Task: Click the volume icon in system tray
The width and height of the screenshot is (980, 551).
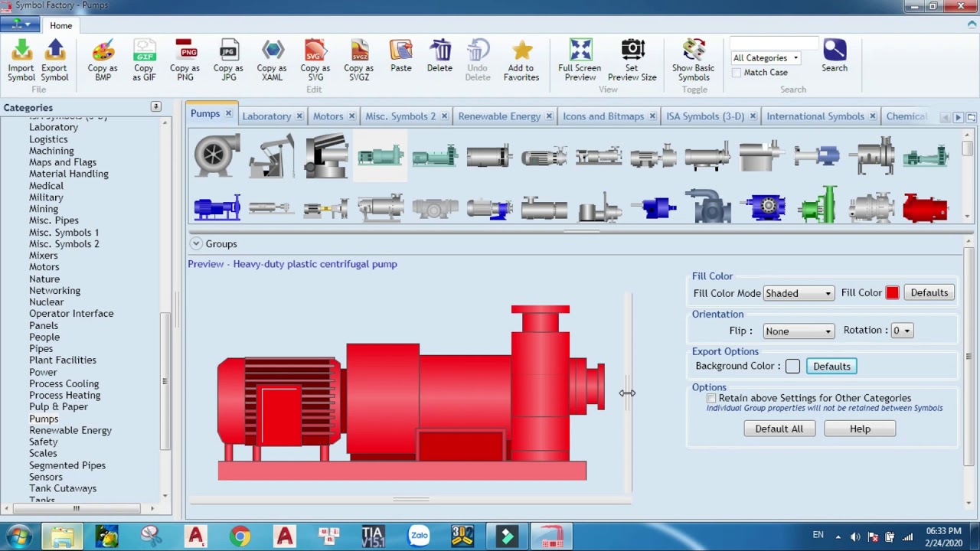Action: point(855,536)
